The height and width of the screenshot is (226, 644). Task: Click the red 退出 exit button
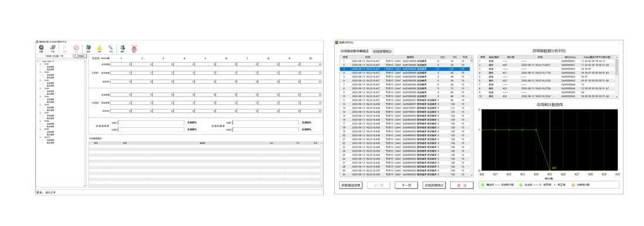[462, 186]
